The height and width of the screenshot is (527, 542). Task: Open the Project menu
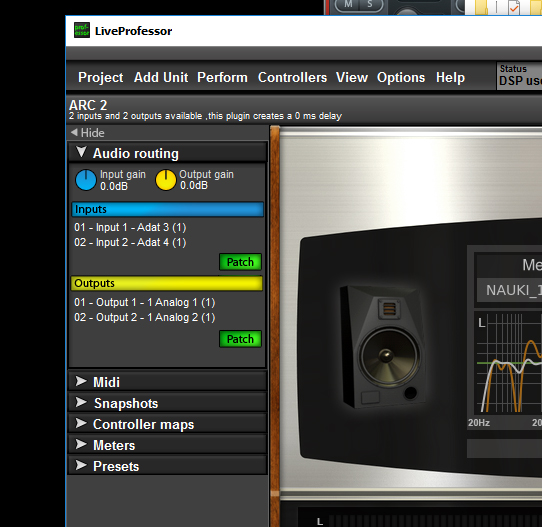click(100, 77)
